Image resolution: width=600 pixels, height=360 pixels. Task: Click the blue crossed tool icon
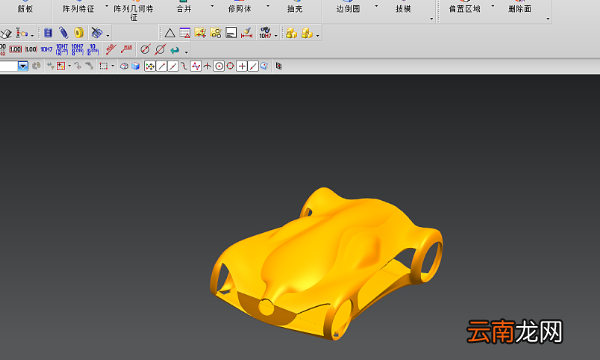96,33
